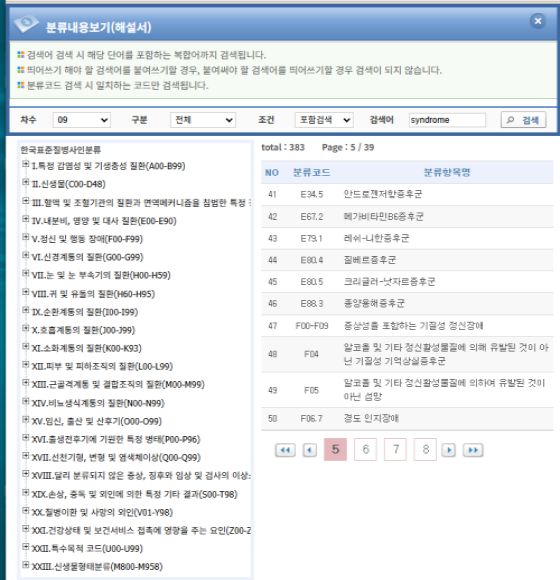This screenshot has height=580, width=560.
Task: Select current page number 5
Action: pyautogui.click(x=335, y=449)
